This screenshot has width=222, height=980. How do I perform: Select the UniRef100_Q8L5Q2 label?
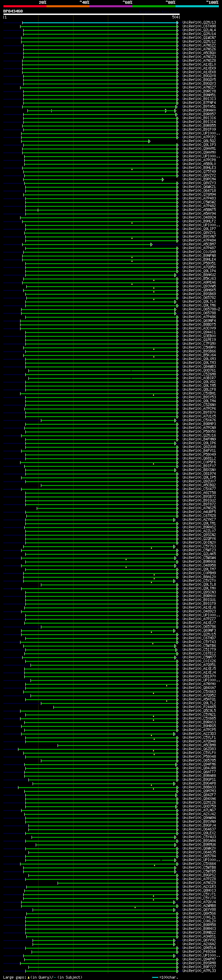tap(199, 141)
